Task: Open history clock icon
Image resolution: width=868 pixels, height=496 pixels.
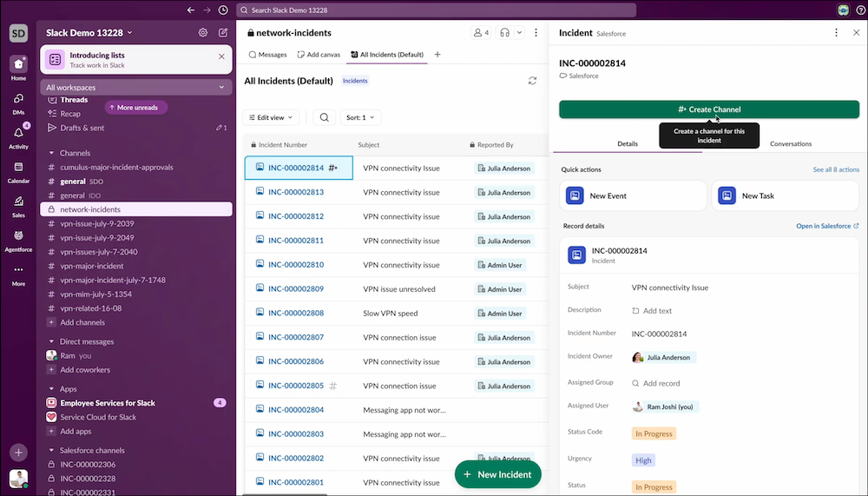Action: [223, 10]
